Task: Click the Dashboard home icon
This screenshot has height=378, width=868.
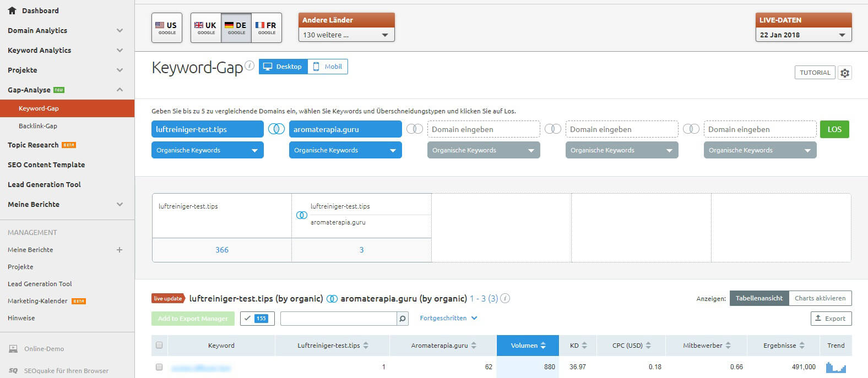Action: 12,10
